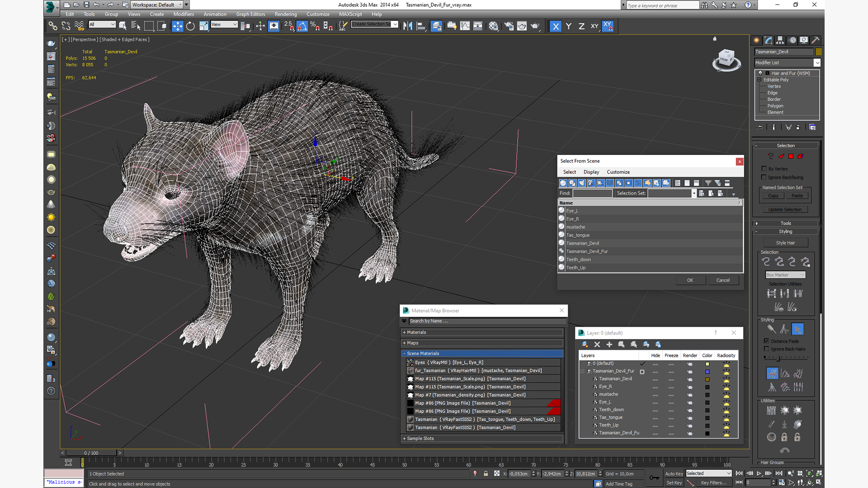Enable the Ignore Backfacing checkbox

pos(764,177)
